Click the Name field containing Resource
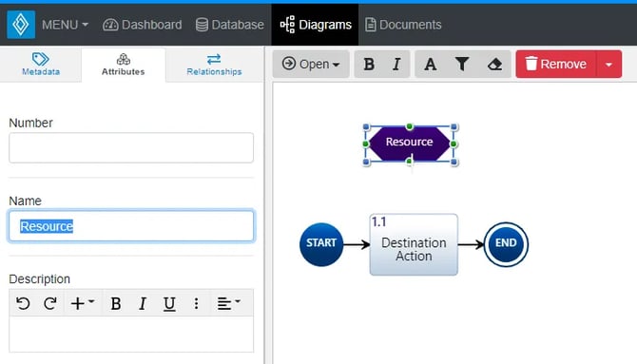This screenshot has height=364, width=637. pos(131,226)
